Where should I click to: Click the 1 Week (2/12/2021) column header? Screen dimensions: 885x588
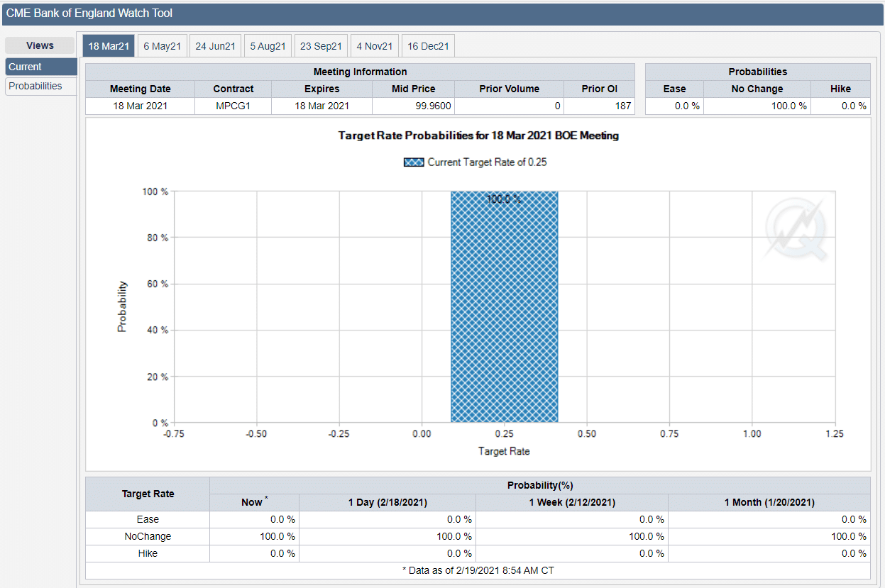[572, 502]
